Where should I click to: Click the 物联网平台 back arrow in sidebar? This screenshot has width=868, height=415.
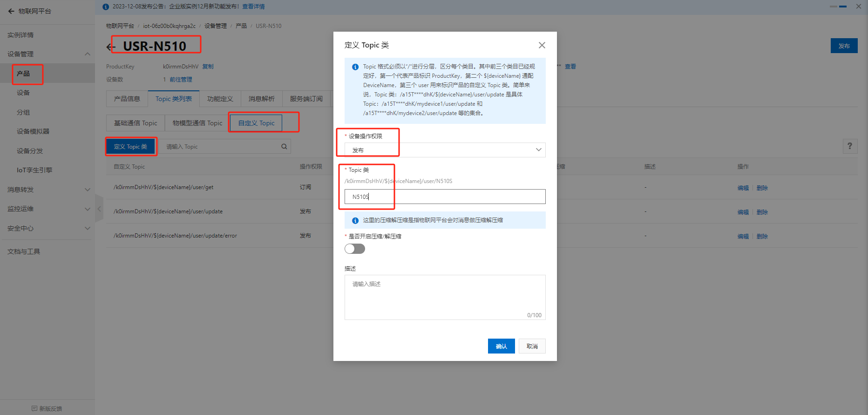point(11,11)
